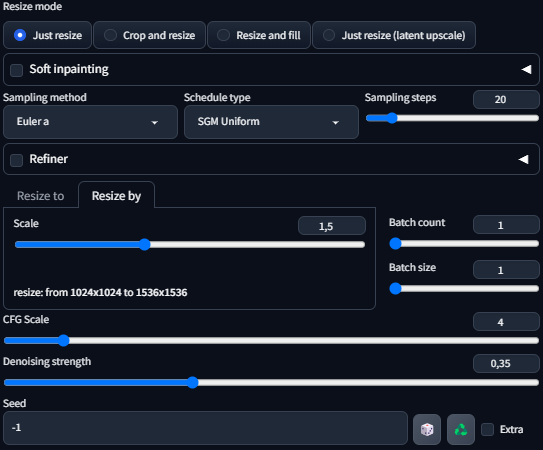Focus the Scale value field showing 1,5
The width and height of the screenshot is (543, 450).
point(332,226)
